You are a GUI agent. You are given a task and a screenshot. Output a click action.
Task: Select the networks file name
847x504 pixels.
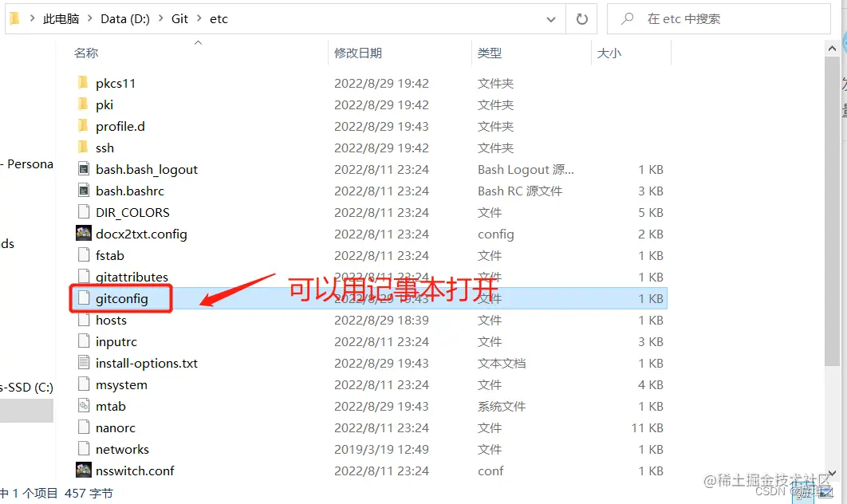(122, 449)
